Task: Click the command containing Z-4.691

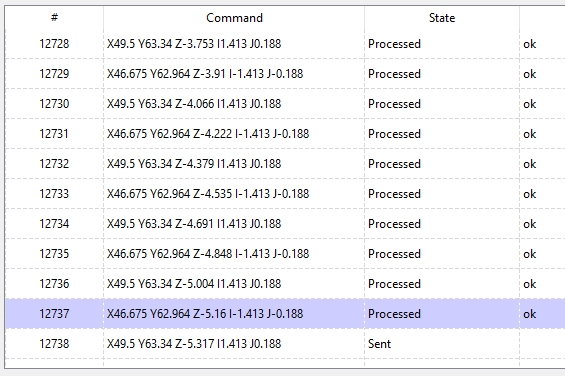Action: click(x=194, y=224)
